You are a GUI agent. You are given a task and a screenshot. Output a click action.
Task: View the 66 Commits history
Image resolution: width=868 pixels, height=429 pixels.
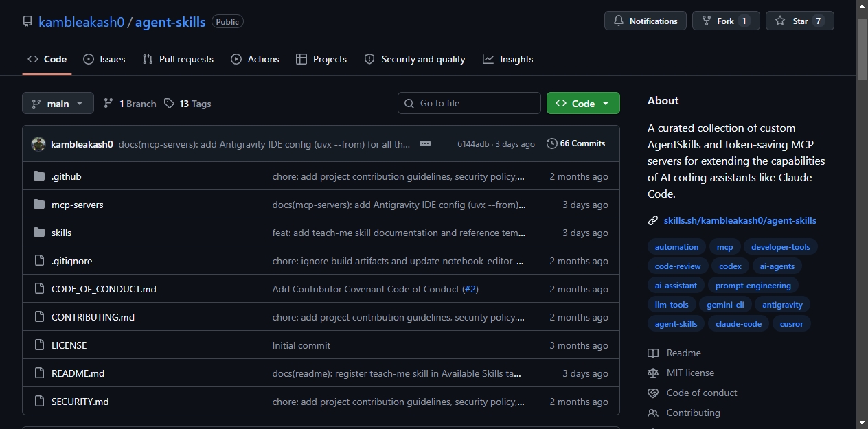(575, 143)
